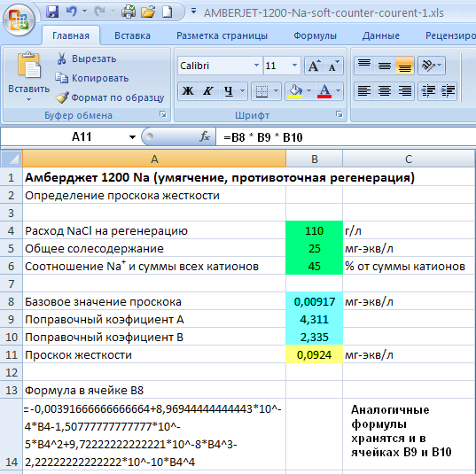Open the Undo history dropdown arrow
Image resolution: width=476 pixels, height=474 pixels.
click(85, 12)
